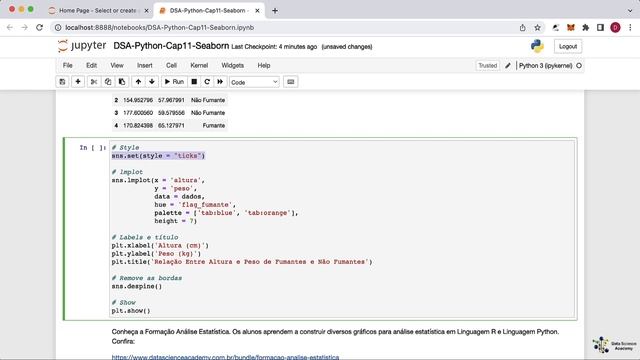Restart the kernel icon

[207, 82]
